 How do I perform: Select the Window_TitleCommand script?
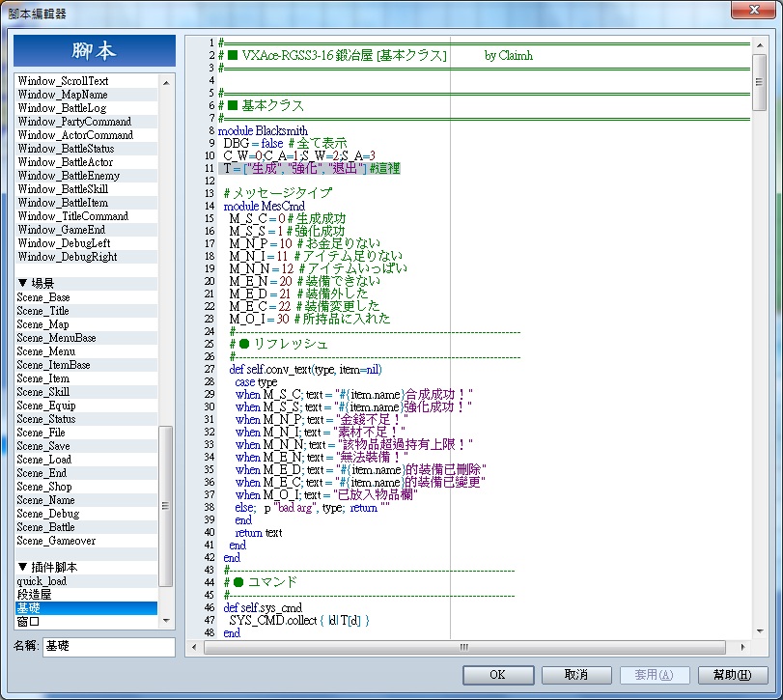tap(86, 216)
